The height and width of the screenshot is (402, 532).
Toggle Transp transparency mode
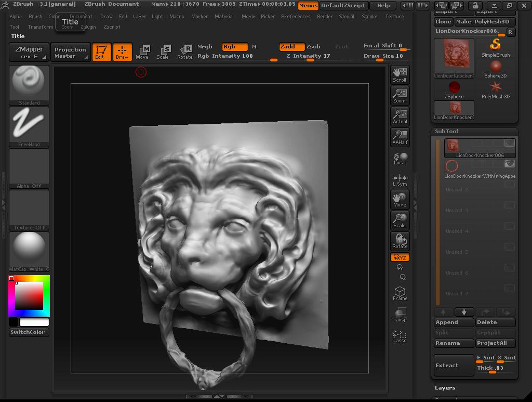[x=400, y=315]
